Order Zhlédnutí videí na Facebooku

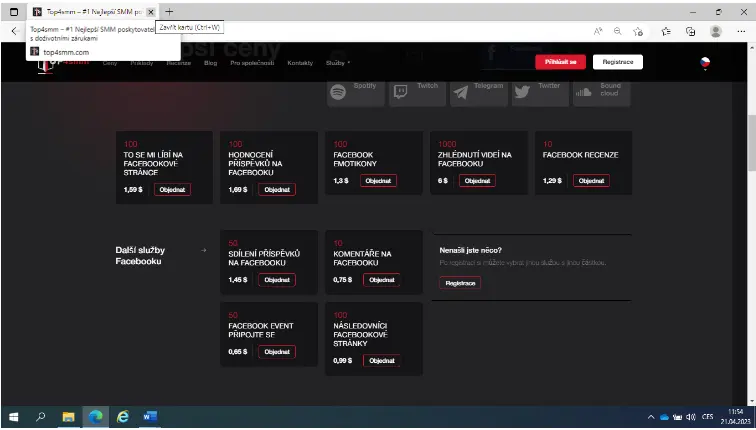pyautogui.click(x=477, y=181)
